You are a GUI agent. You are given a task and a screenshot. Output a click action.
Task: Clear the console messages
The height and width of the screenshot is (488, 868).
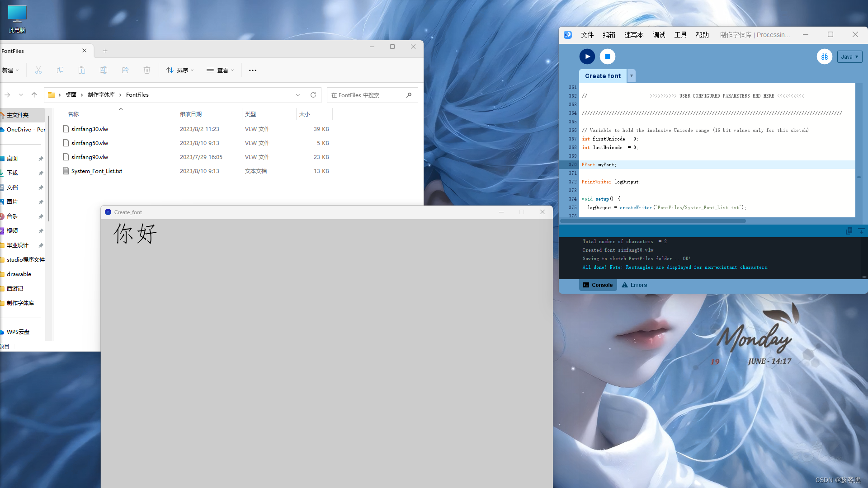861,230
